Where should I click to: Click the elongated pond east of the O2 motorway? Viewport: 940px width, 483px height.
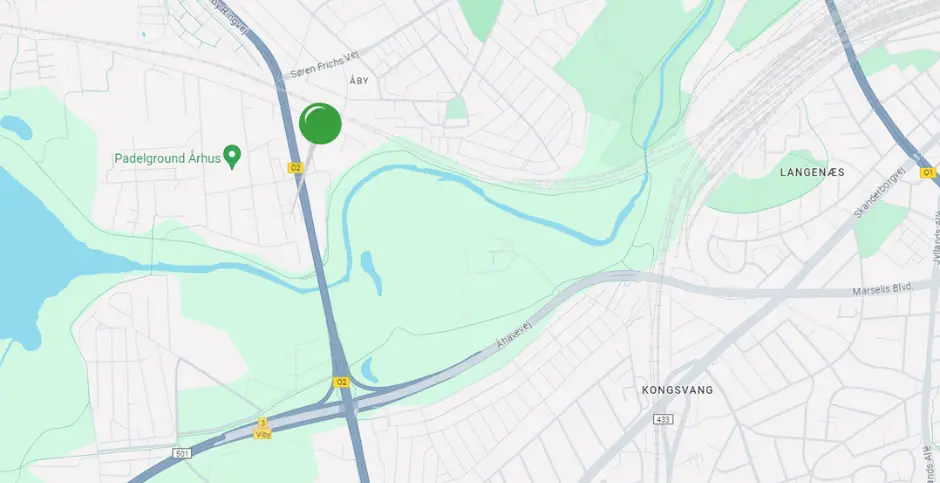tap(370, 271)
